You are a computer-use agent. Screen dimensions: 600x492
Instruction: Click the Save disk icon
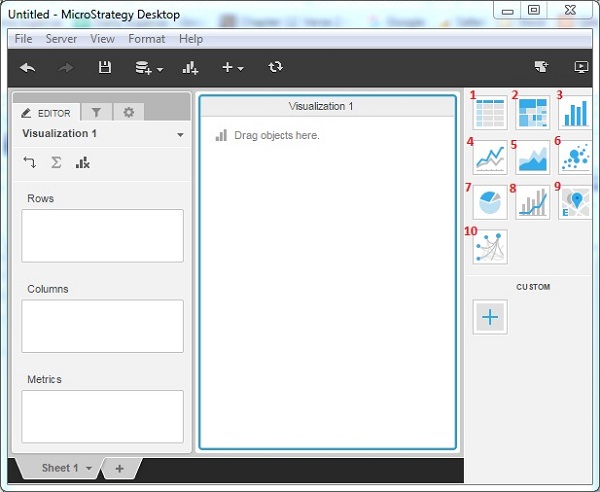click(104, 67)
